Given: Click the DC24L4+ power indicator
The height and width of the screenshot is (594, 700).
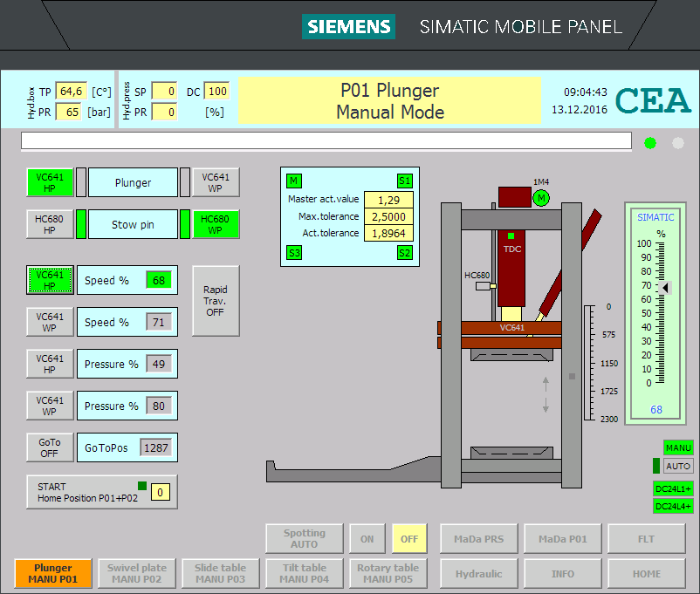Looking at the screenshot, I should [x=673, y=506].
